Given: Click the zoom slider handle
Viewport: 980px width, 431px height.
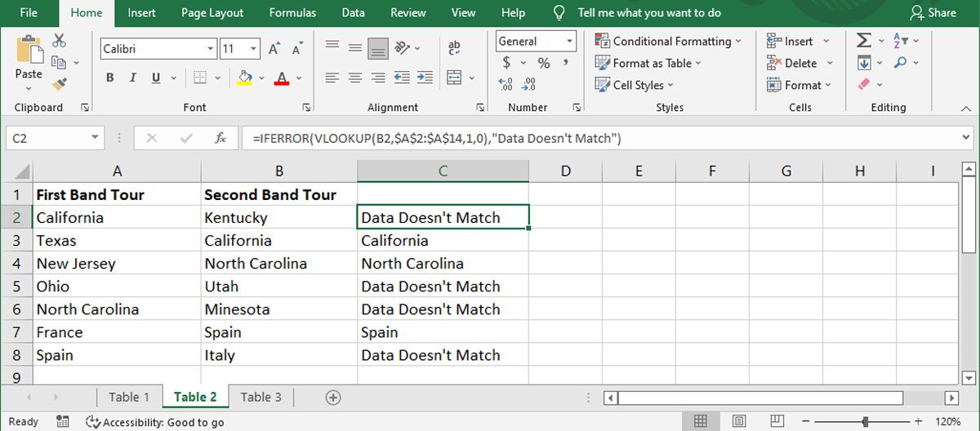Looking at the screenshot, I should (865, 422).
